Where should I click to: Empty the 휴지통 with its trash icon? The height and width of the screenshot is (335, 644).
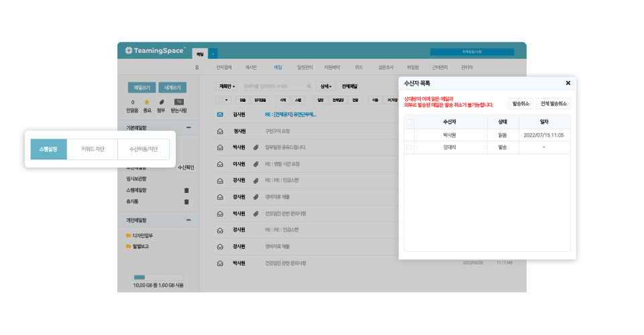pos(186,201)
